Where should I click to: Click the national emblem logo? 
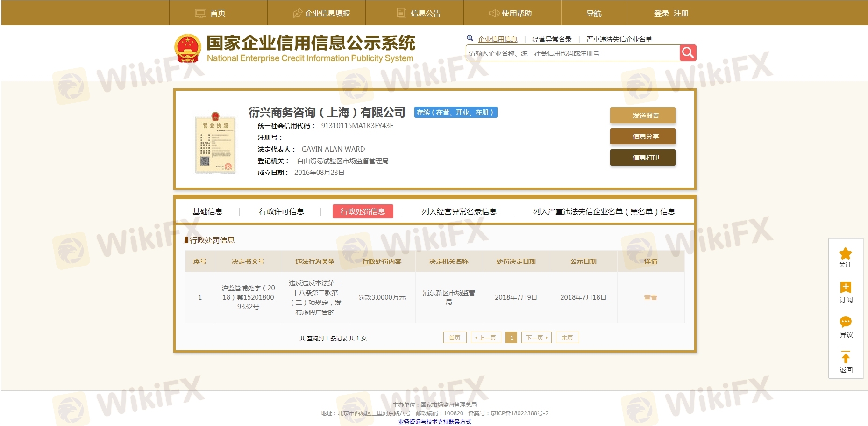pos(187,48)
